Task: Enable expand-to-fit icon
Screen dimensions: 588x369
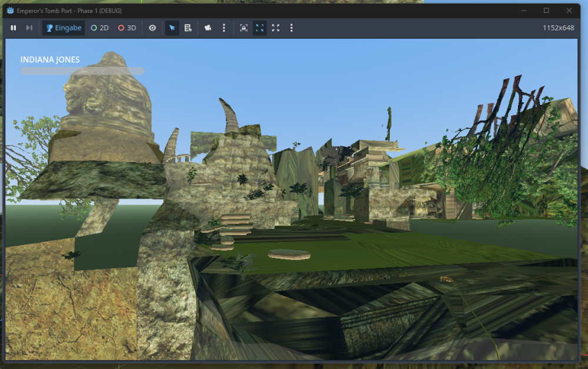Action: [276, 28]
